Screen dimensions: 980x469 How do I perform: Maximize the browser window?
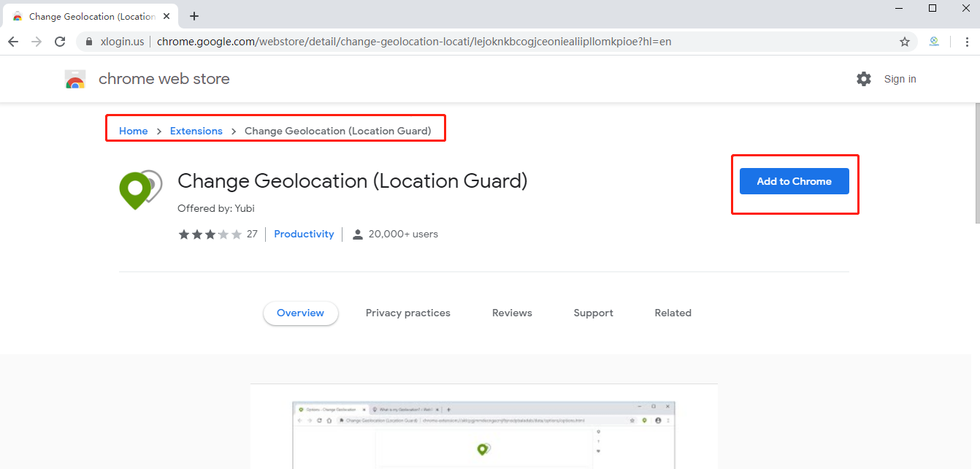click(x=933, y=8)
